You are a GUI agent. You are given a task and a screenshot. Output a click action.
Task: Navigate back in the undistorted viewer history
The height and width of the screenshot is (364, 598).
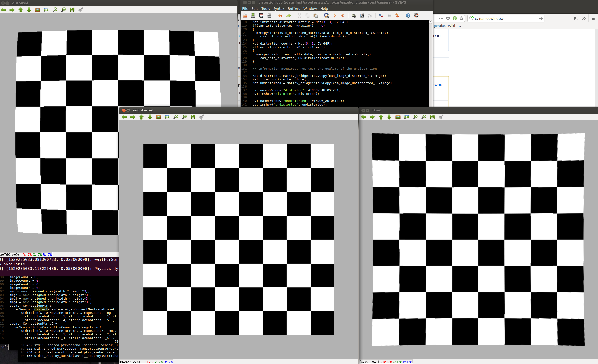tap(124, 117)
